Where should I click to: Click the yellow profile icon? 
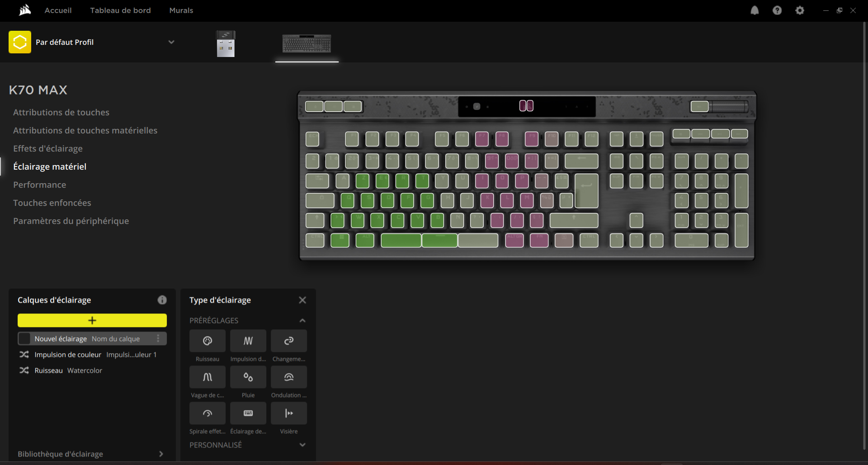(20, 42)
